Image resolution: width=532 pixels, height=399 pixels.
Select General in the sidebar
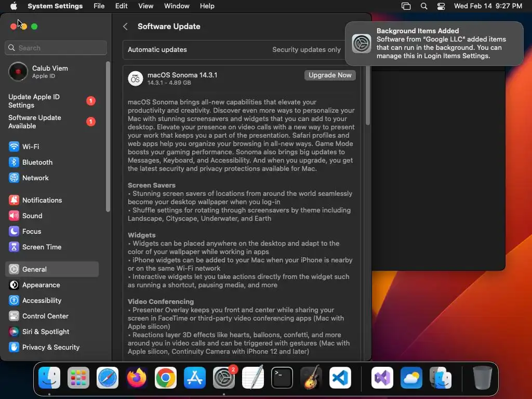[51, 270]
